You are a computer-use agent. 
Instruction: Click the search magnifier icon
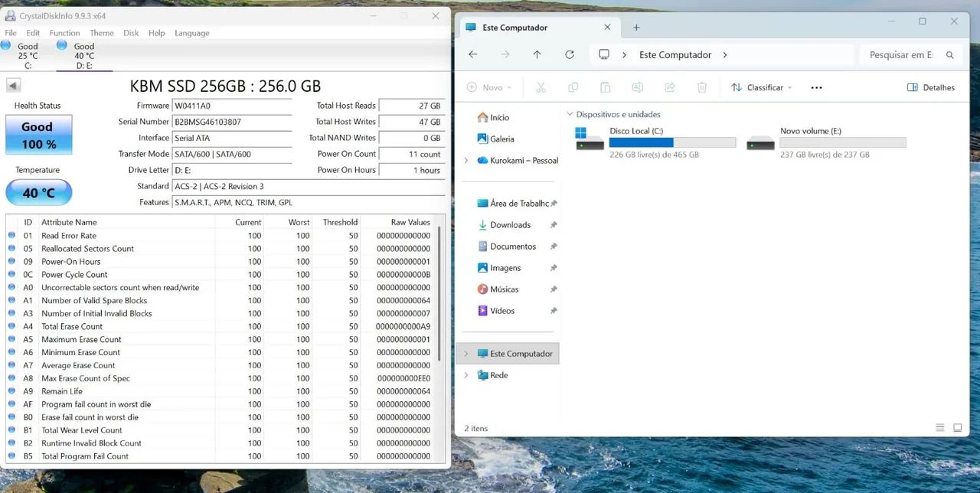click(950, 55)
